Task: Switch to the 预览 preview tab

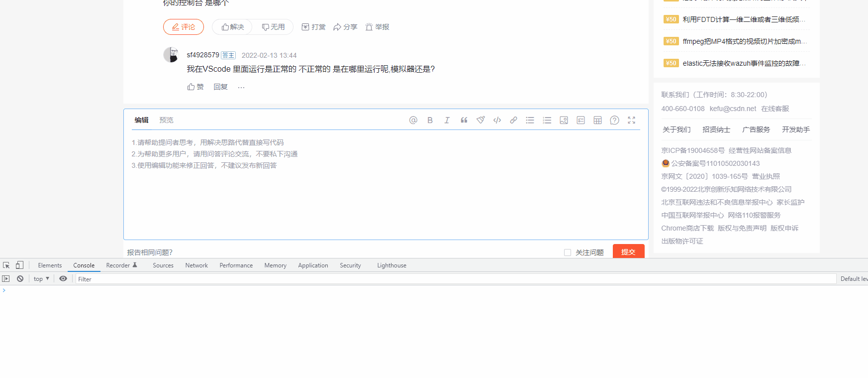Action: 166,120
